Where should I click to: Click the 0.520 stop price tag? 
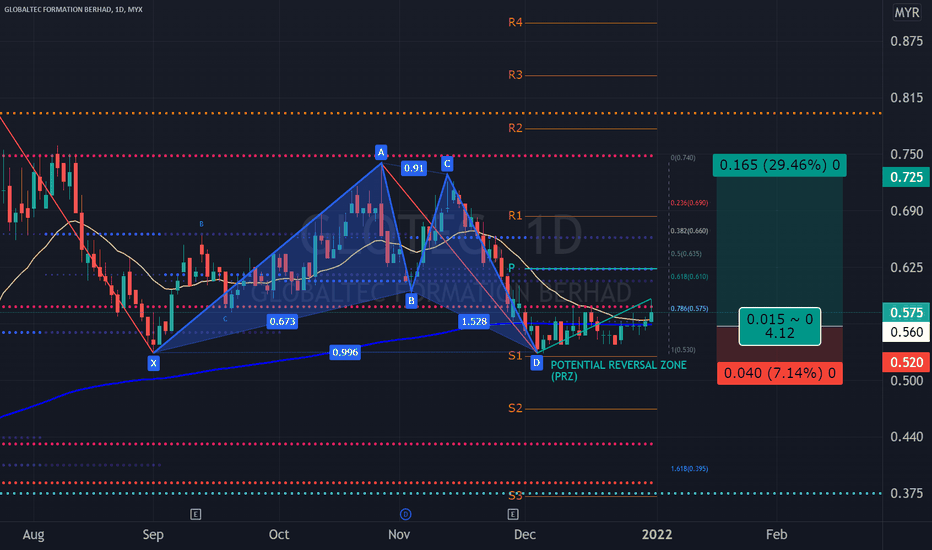[x=906, y=362]
